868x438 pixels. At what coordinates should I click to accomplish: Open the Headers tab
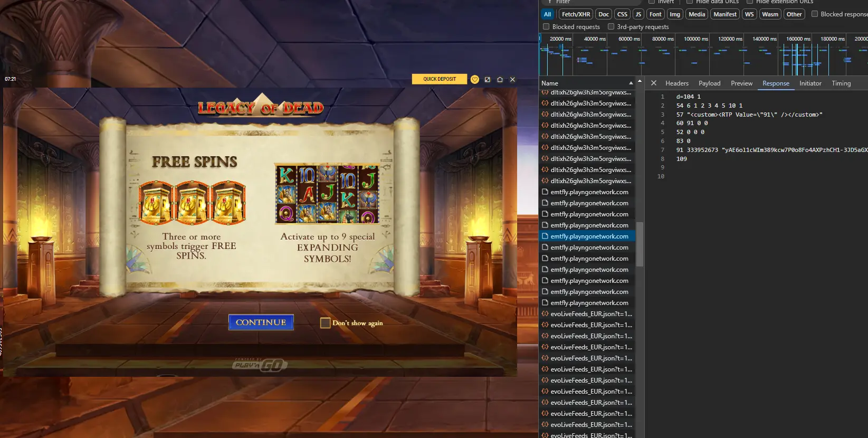677,83
